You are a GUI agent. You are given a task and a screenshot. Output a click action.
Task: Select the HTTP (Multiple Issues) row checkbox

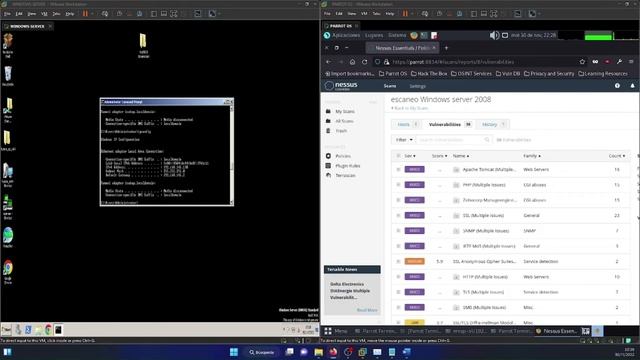[398, 277]
